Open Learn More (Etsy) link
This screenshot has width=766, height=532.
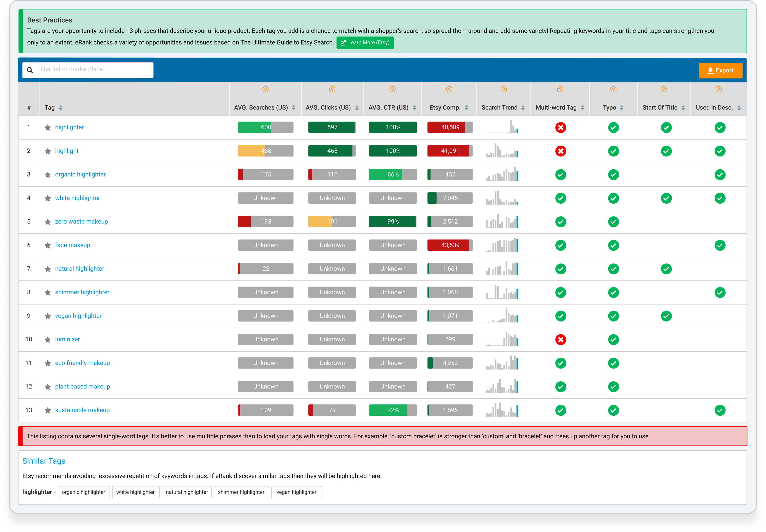(365, 43)
